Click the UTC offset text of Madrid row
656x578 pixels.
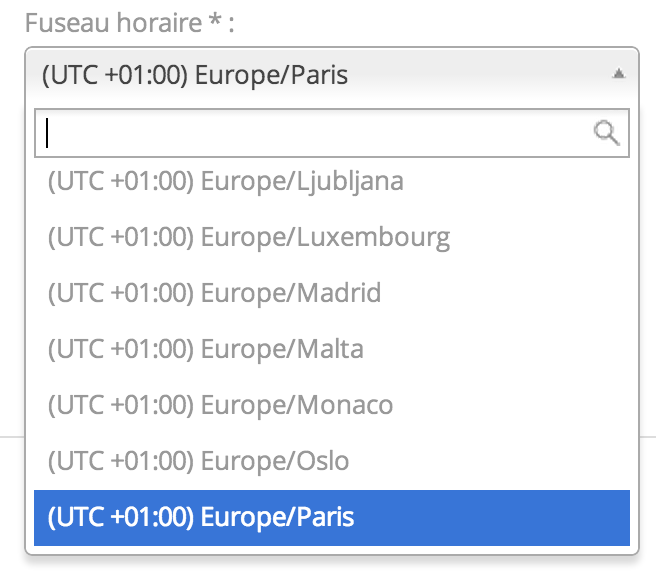tap(121, 294)
